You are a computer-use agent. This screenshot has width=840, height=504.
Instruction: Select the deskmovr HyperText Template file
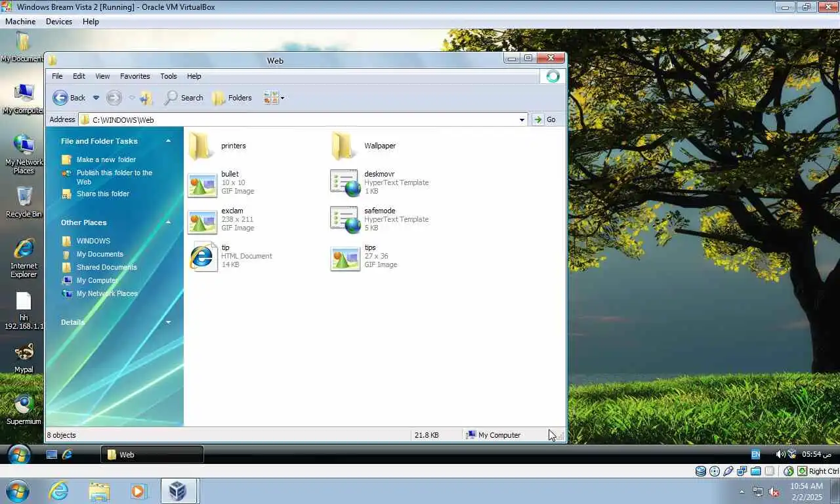coord(379,182)
